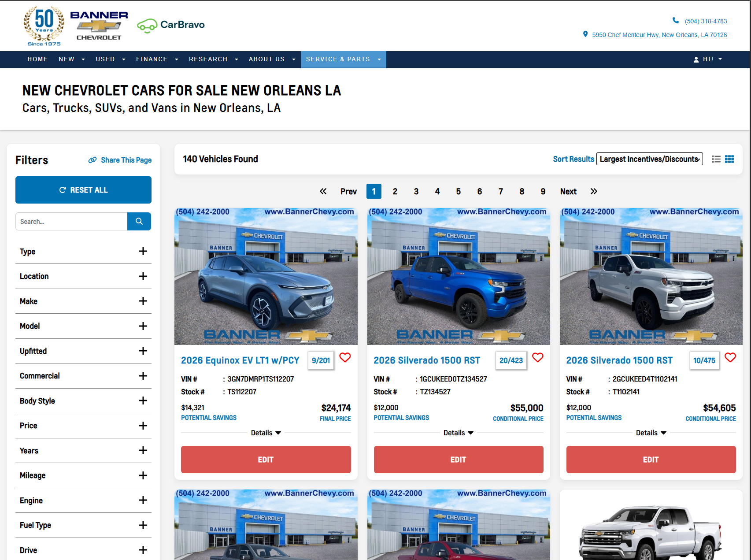Open the HI! account dropdown
Image resolution: width=751 pixels, height=560 pixels.
(x=708, y=59)
